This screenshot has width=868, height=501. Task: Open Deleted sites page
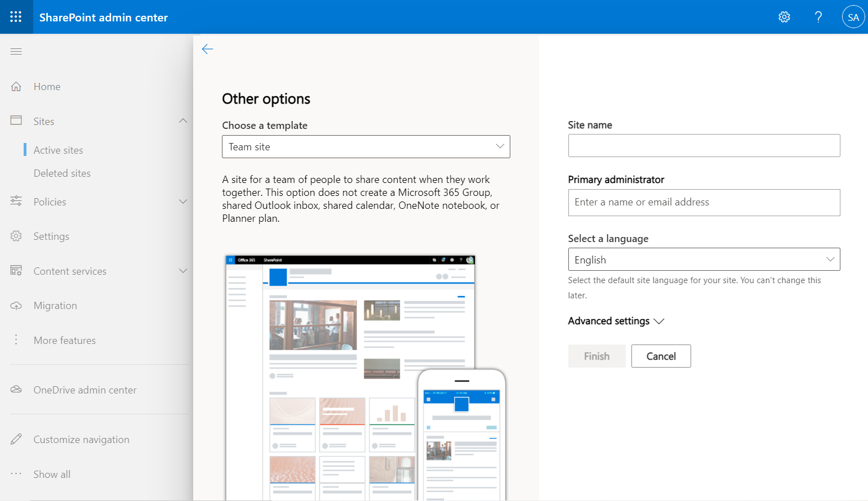pyautogui.click(x=62, y=173)
